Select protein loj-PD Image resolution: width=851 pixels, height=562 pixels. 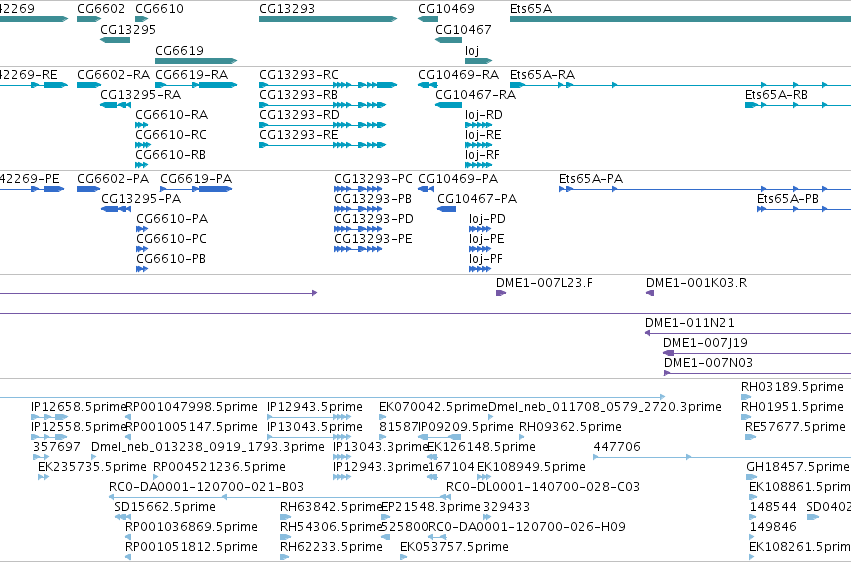(480, 229)
